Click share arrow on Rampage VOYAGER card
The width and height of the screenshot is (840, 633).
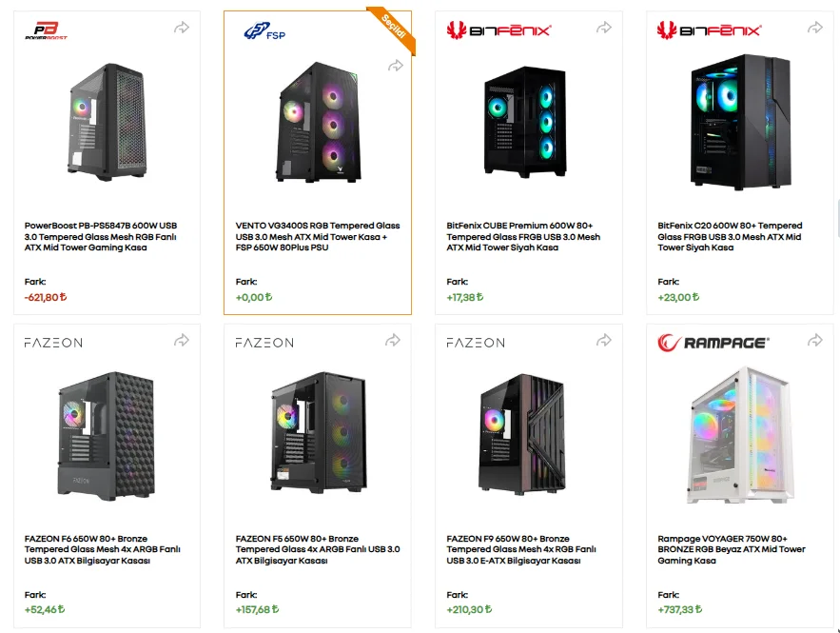(x=815, y=340)
